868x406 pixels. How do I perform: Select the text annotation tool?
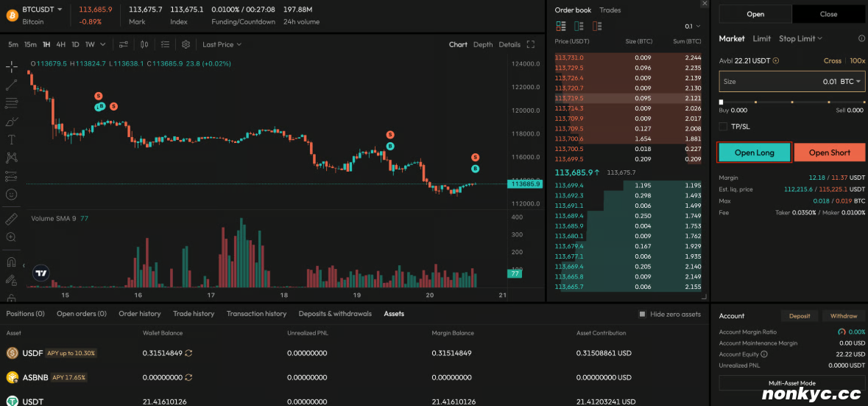11,139
